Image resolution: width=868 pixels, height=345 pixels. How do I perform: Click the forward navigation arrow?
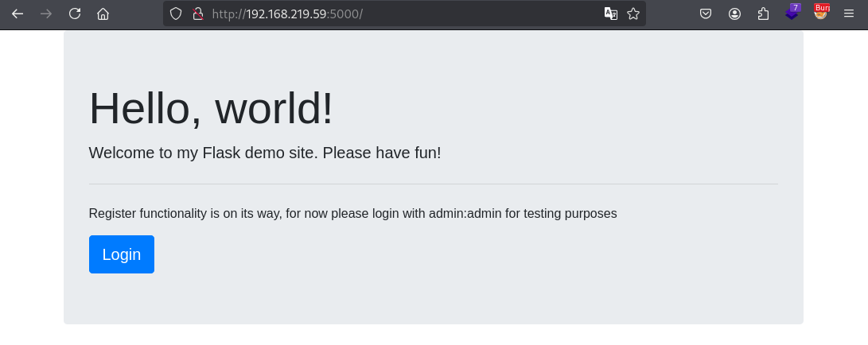coord(46,14)
